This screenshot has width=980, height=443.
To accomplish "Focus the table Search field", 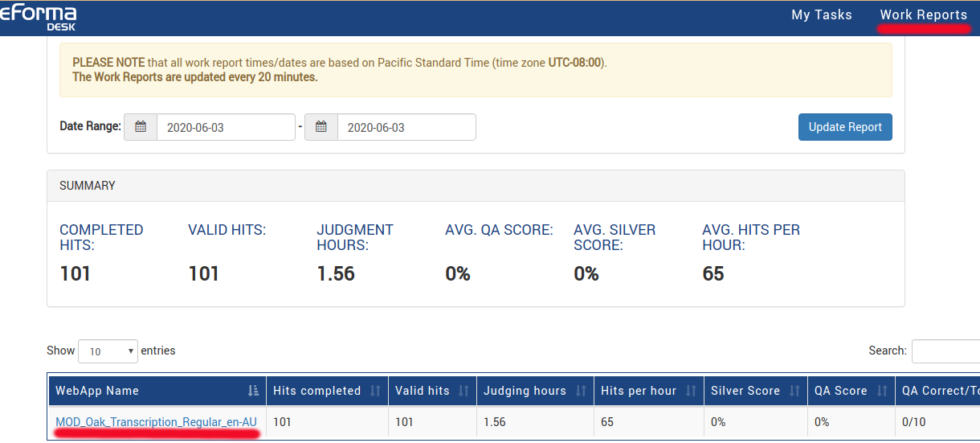I will [x=945, y=351].
